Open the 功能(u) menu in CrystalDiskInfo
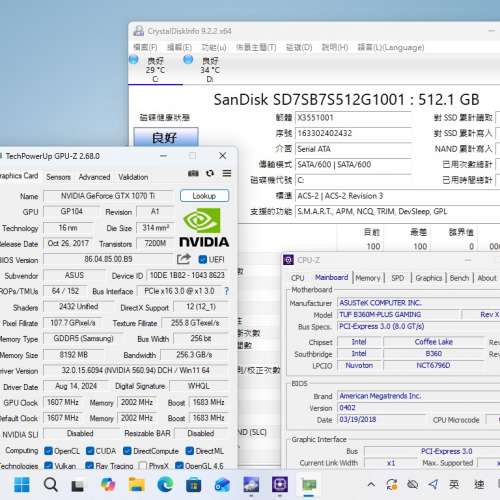This screenshot has width=500, height=500. point(214,47)
